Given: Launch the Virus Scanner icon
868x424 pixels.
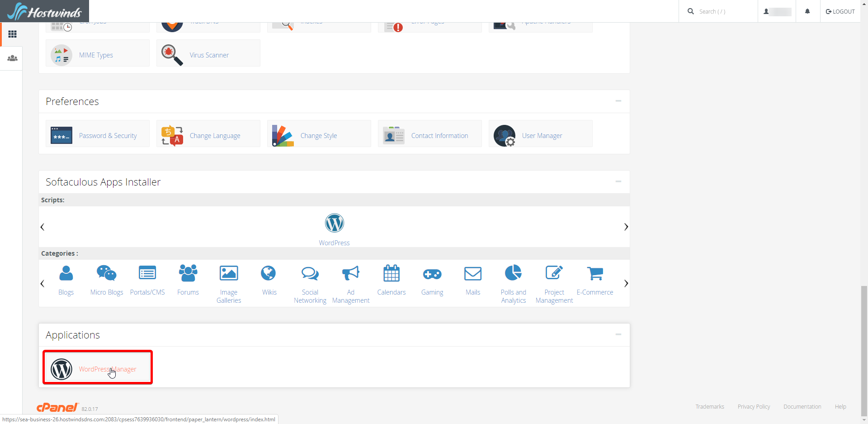Looking at the screenshot, I should (x=172, y=55).
